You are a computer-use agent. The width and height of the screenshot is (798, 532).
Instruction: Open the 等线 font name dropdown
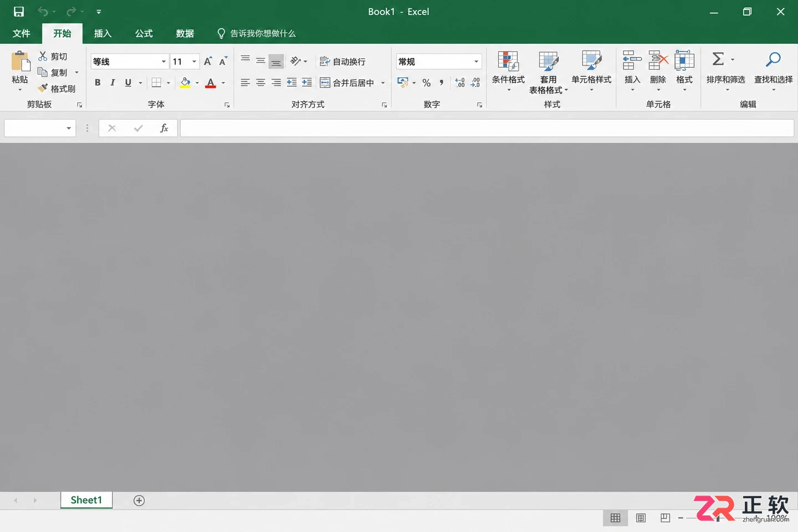[x=163, y=62]
